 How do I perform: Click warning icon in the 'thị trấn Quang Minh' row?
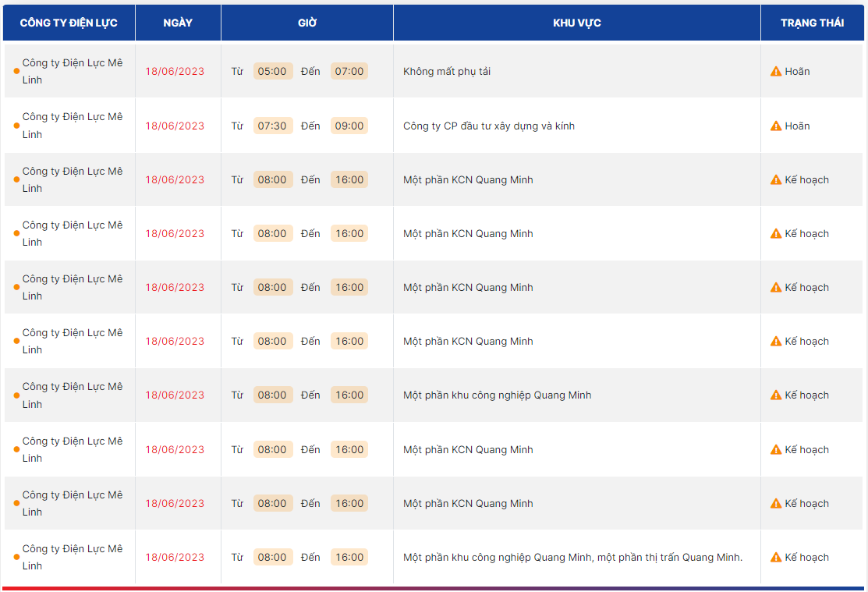tap(775, 557)
